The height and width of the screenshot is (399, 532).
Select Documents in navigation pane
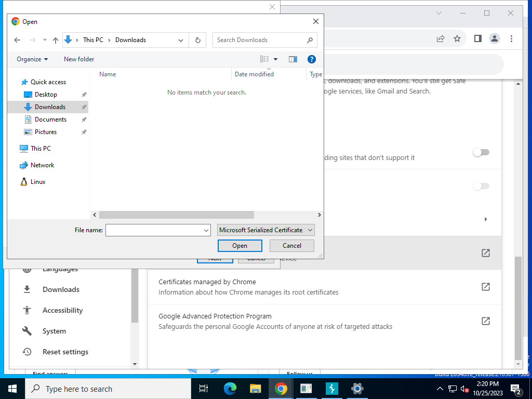(x=50, y=119)
